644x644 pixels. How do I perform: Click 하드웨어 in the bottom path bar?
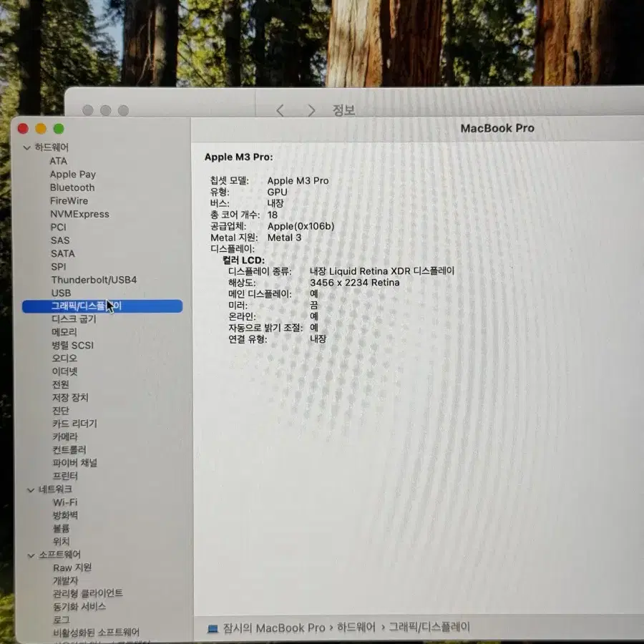(356, 628)
